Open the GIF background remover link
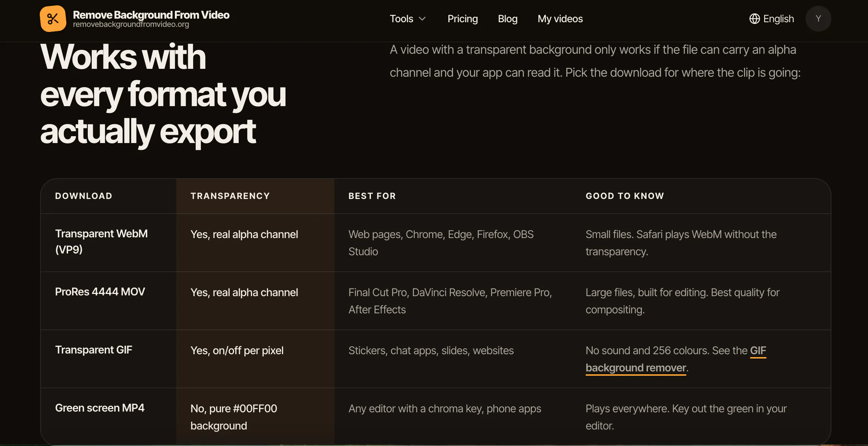Screen dimensions: 868x446 676,359
